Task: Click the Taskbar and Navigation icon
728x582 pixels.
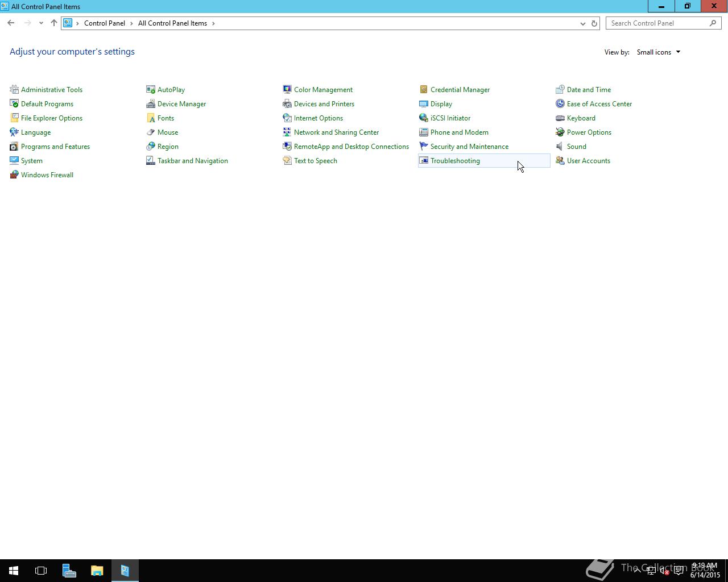Action: [x=151, y=160]
